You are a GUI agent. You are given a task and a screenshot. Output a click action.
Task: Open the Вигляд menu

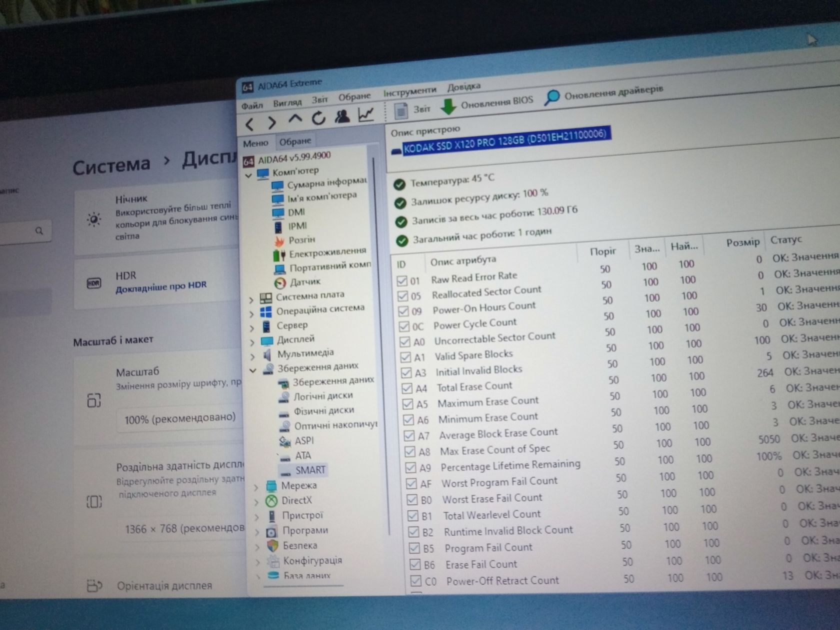coord(287,102)
